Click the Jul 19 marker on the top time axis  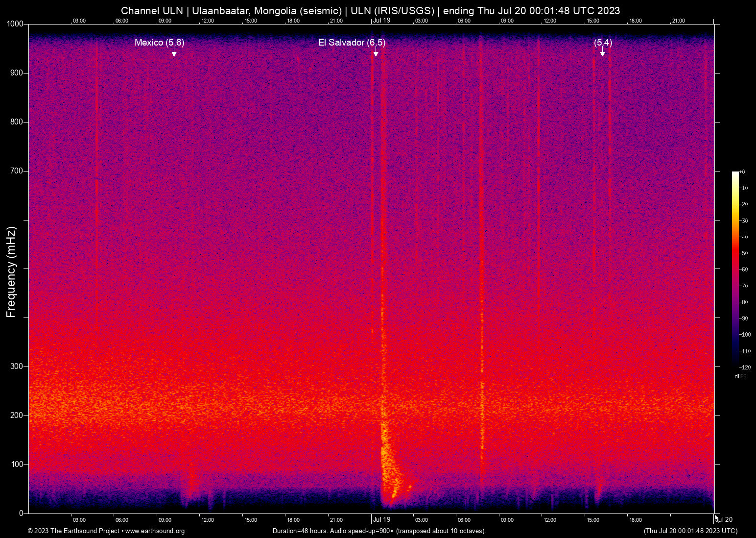[381, 21]
